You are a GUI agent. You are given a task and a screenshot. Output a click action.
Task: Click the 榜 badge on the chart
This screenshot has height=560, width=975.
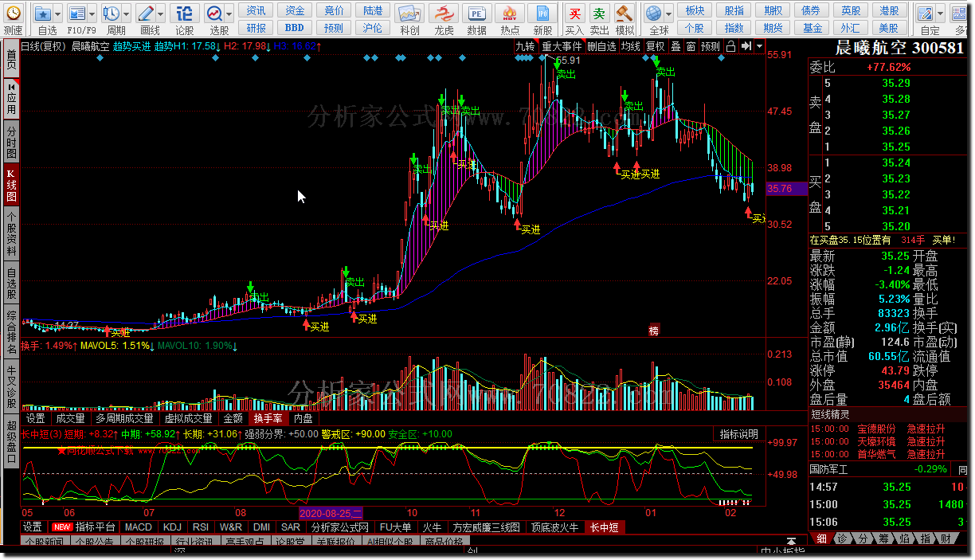655,330
